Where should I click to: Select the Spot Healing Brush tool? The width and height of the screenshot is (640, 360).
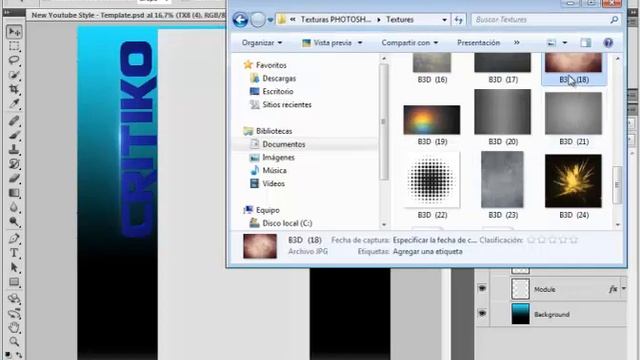click(14, 121)
